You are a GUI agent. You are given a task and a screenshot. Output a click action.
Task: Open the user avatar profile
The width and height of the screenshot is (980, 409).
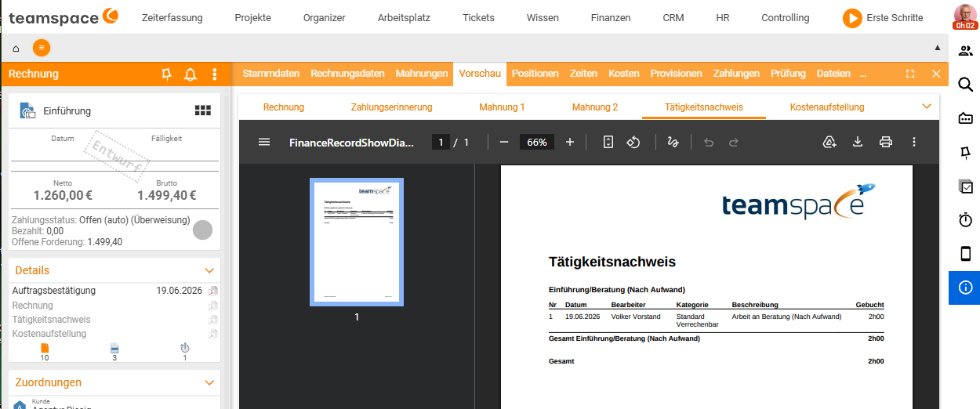[x=965, y=16]
